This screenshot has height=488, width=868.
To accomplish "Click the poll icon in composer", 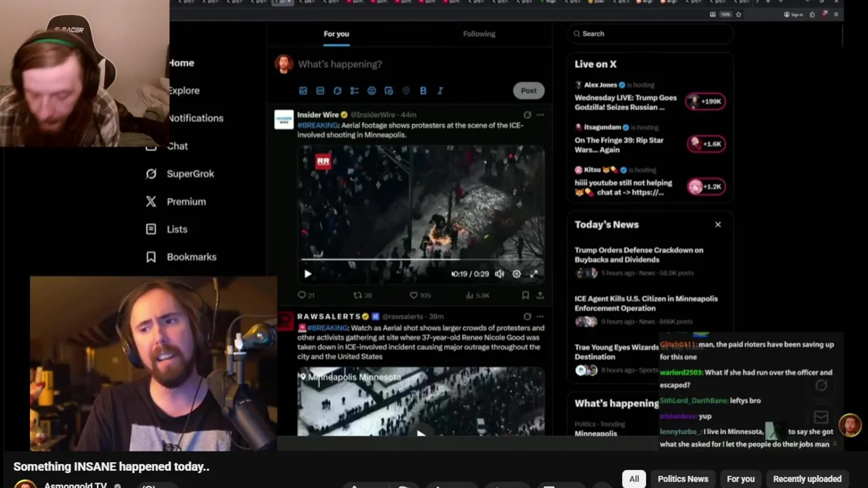I will point(354,91).
